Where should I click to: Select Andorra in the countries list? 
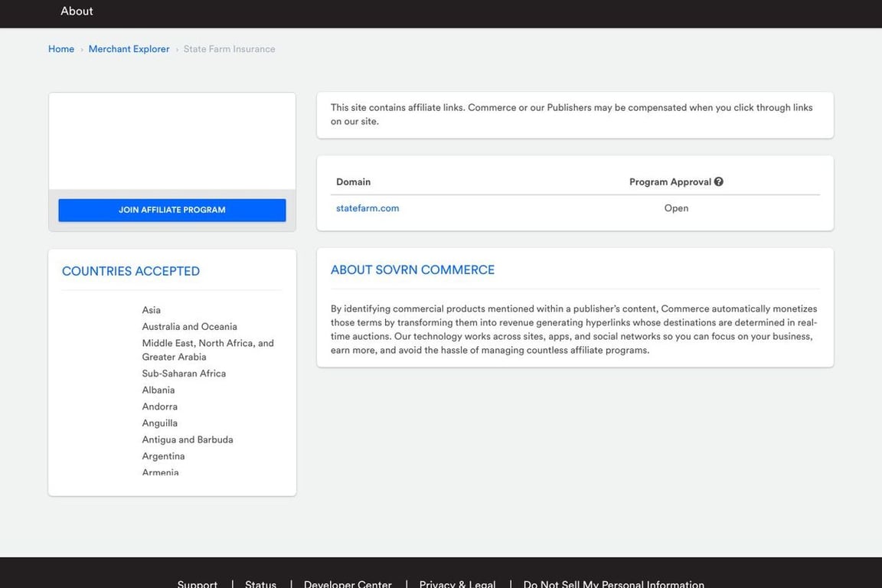[x=159, y=407]
